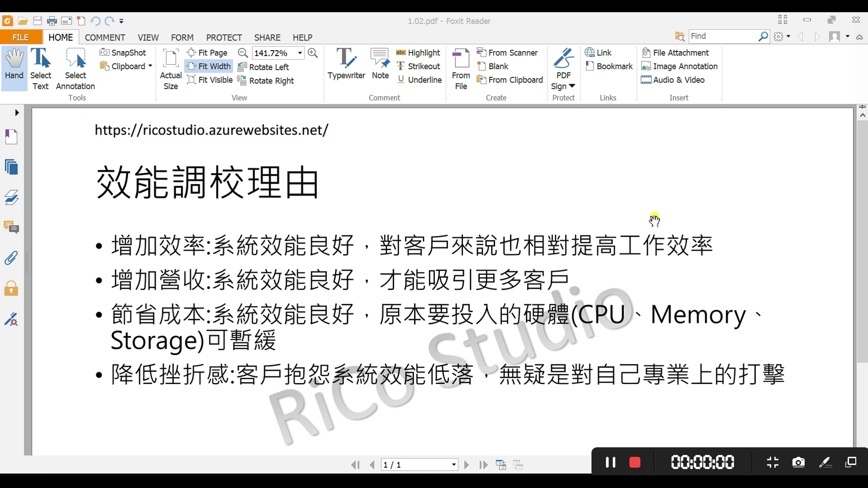Click the Bookmark button
868x488 pixels.
[609, 66]
